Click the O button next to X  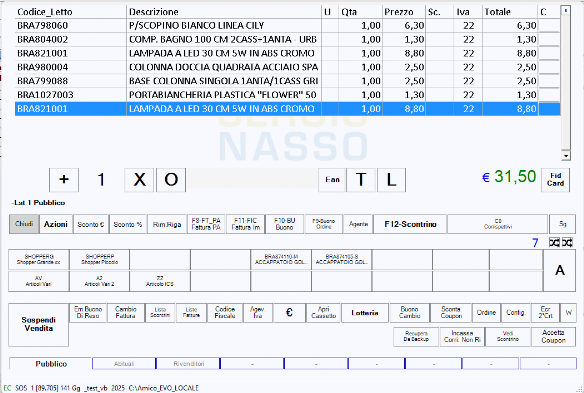click(x=171, y=180)
